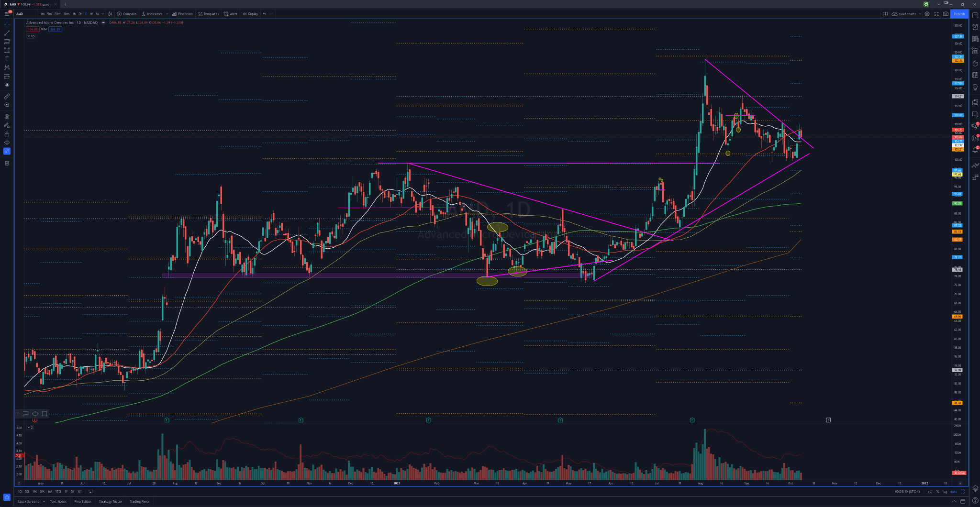
Task: Toggle auto price scale
Action: click(x=954, y=491)
